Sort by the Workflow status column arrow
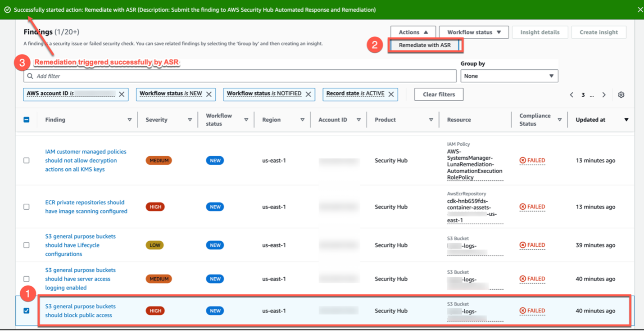644x334 pixels. tap(246, 120)
